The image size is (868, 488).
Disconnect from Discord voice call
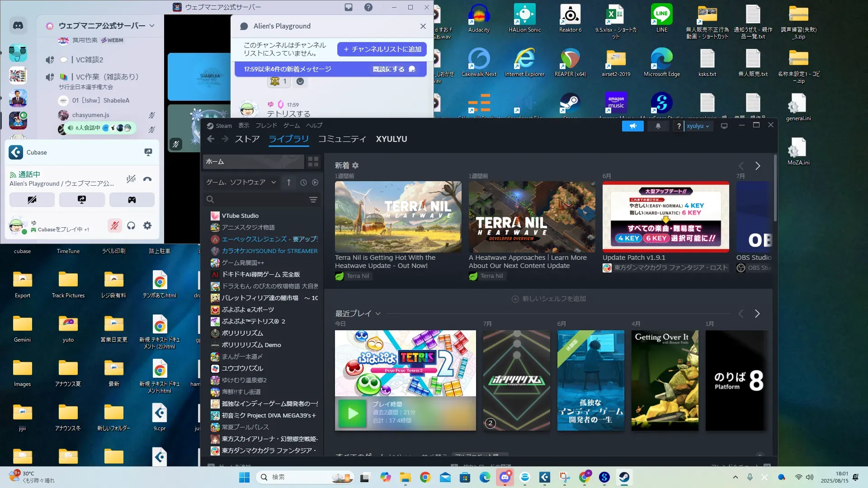pos(147,179)
